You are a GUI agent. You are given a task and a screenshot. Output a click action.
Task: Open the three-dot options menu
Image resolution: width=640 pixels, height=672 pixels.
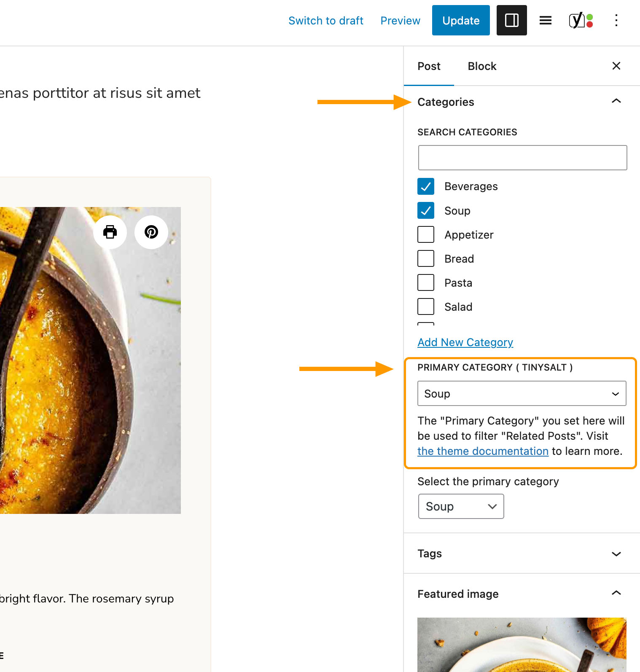click(616, 20)
